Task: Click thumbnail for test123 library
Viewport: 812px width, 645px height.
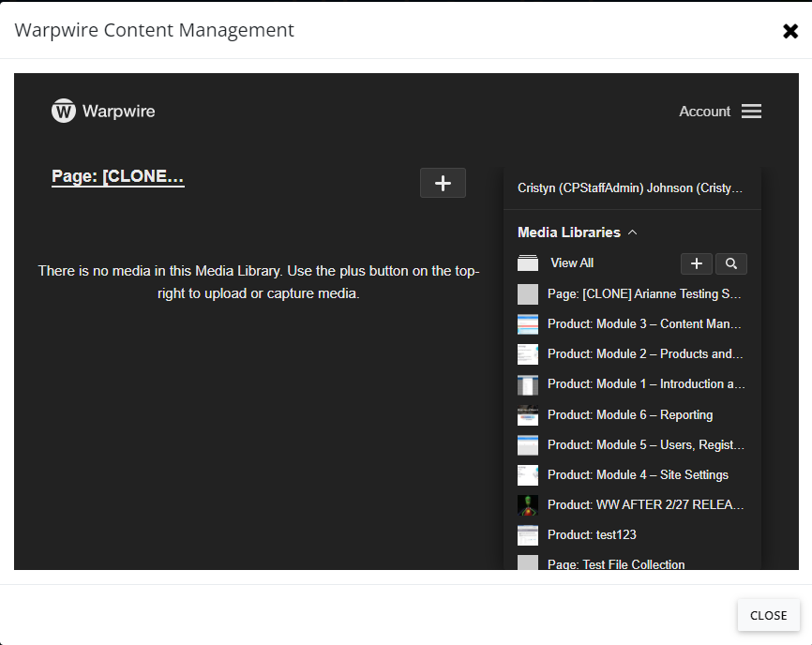Action: pyautogui.click(x=528, y=535)
